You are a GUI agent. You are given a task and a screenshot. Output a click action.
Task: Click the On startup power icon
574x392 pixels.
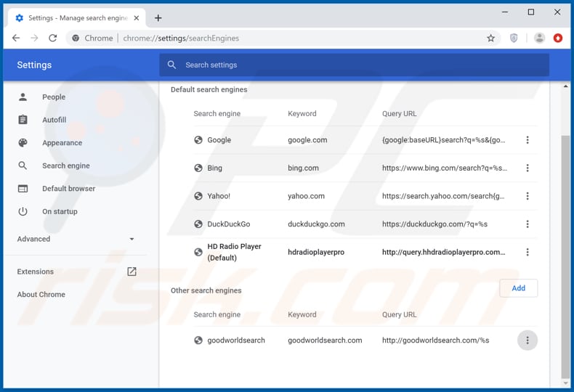23,211
